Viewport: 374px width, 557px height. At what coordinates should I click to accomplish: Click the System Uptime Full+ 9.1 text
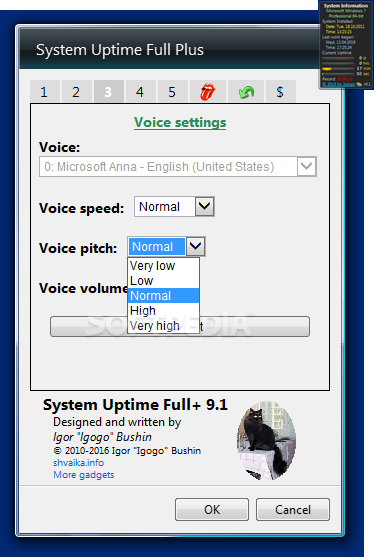[x=135, y=405]
